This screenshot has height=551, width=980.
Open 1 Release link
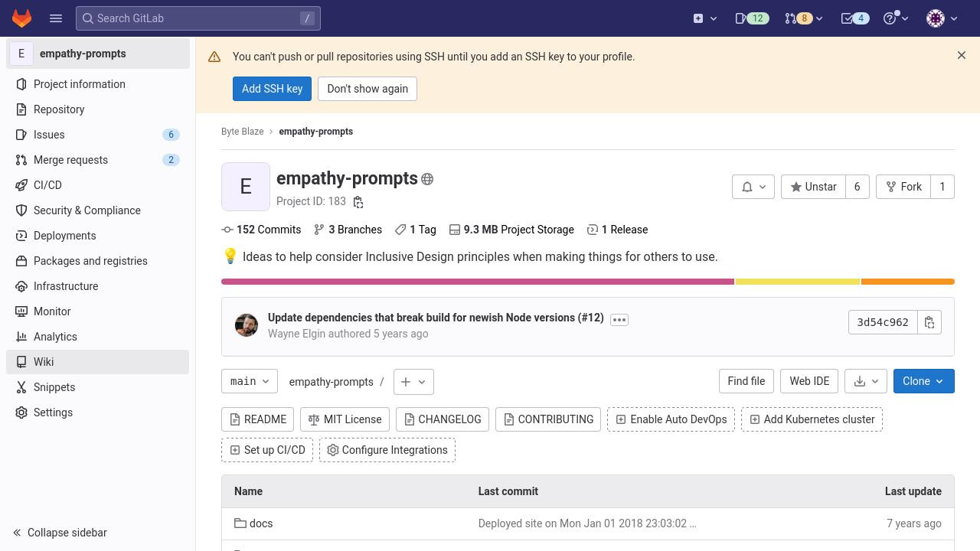617,230
